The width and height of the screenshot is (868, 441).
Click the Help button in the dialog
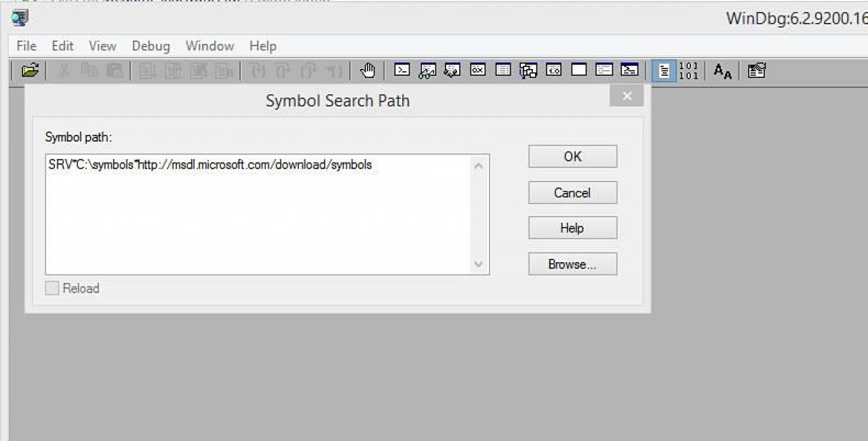pos(572,228)
